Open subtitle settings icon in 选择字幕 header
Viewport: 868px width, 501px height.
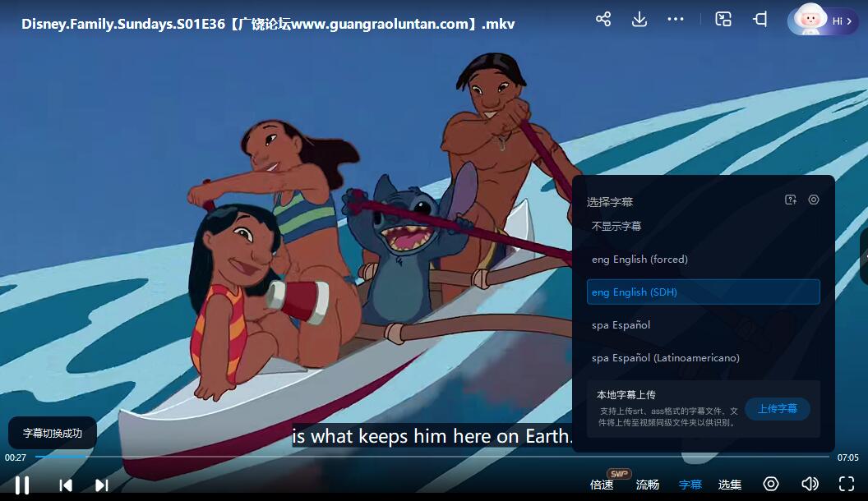[813, 200]
